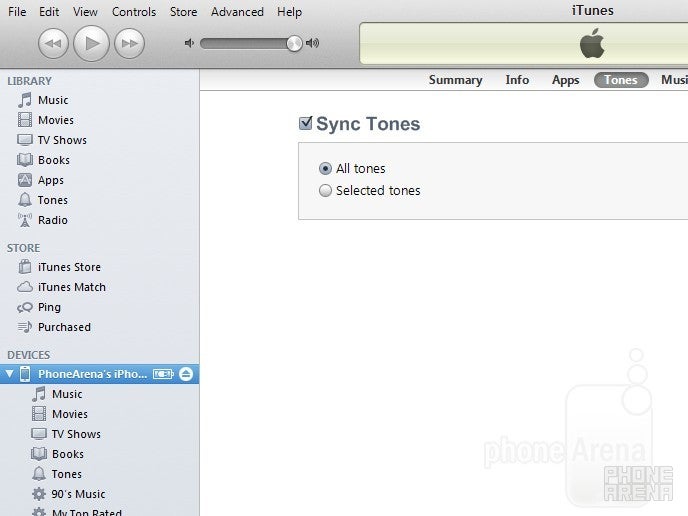
Task: Open the Advanced menu
Action: (x=237, y=12)
